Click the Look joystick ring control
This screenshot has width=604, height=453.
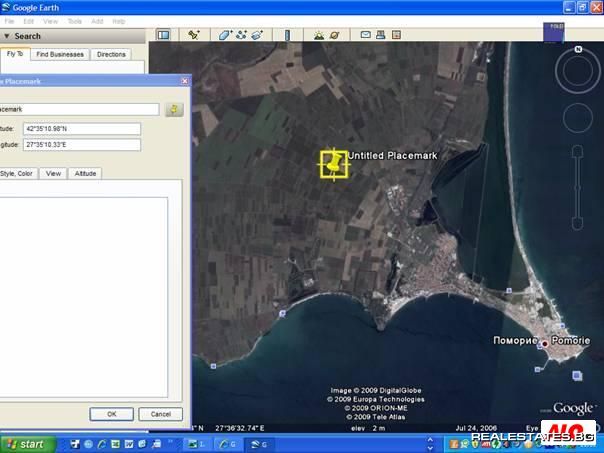pos(578,71)
